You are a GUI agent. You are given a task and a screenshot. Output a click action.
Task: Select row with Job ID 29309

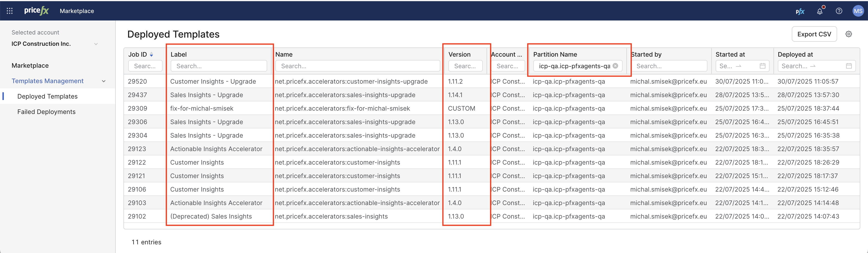(x=137, y=108)
